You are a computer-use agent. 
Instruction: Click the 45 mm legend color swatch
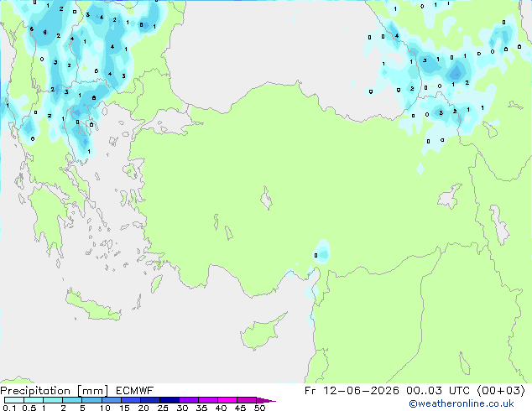(x=247, y=400)
